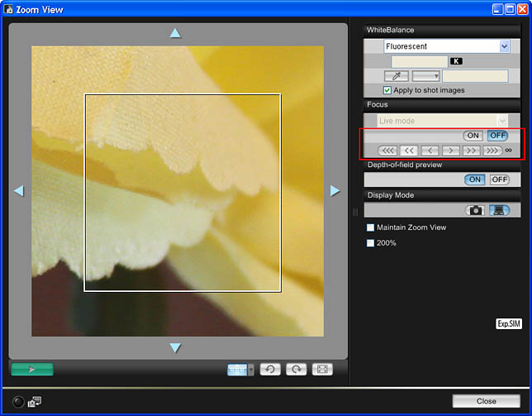Open the Fluorescent white balance dropdown
This screenshot has width=532, height=416.
pos(504,47)
